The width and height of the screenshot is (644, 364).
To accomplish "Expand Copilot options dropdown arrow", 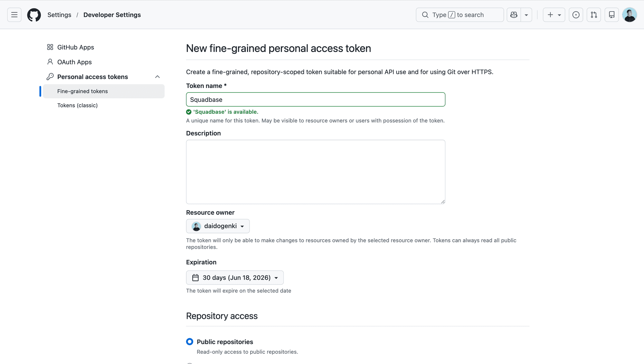I will tap(526, 15).
